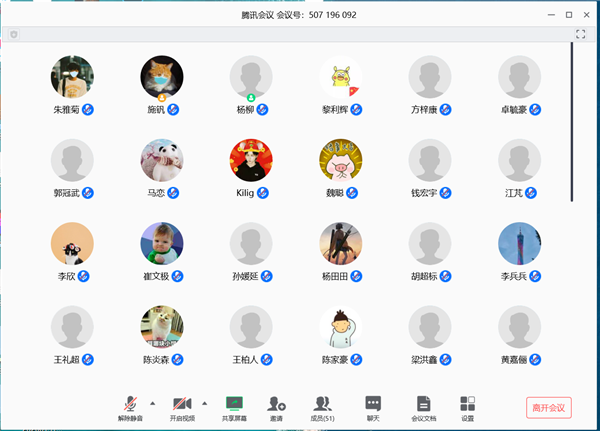The height and width of the screenshot is (431, 600).
Task: Click muted mic icon next to 朱雅菊
Action: tap(88, 110)
